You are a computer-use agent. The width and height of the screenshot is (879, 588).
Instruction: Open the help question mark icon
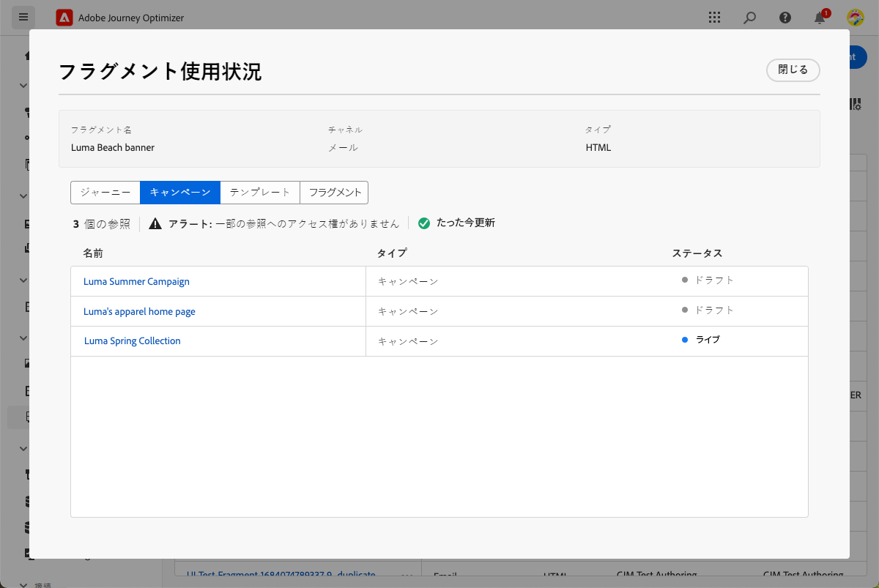click(x=785, y=18)
